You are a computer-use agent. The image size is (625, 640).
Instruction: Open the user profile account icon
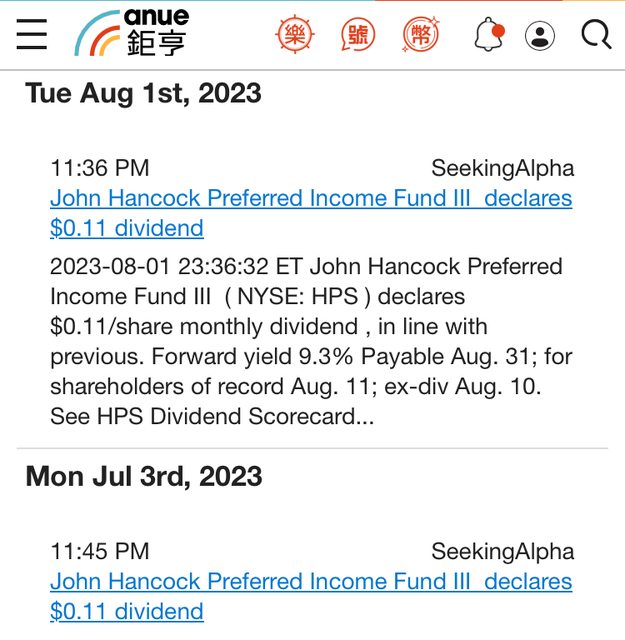540,36
